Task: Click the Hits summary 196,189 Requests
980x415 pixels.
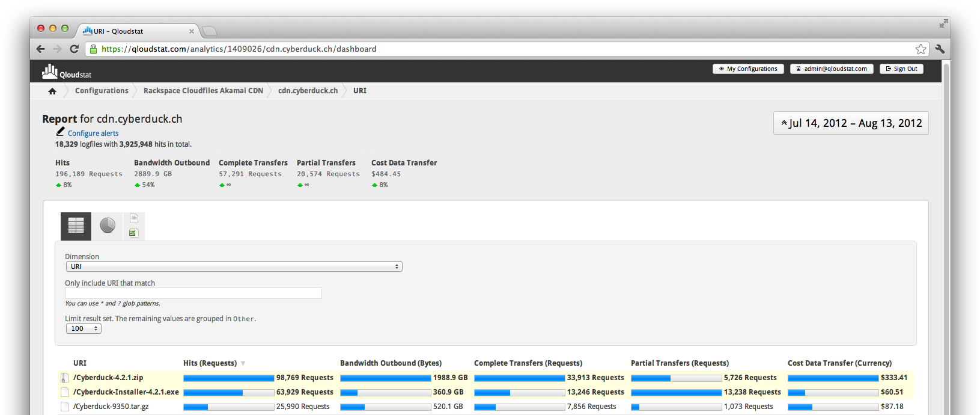Action: point(89,174)
